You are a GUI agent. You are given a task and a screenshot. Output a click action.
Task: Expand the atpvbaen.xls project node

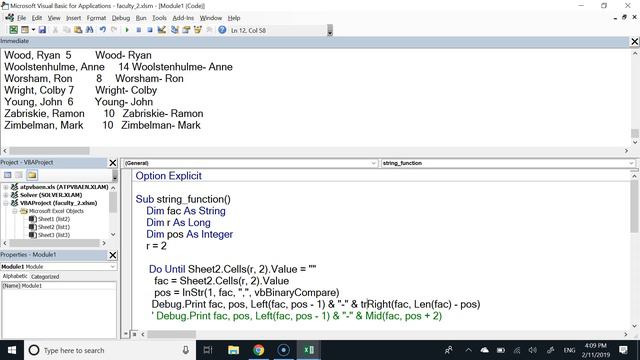(x=6, y=187)
